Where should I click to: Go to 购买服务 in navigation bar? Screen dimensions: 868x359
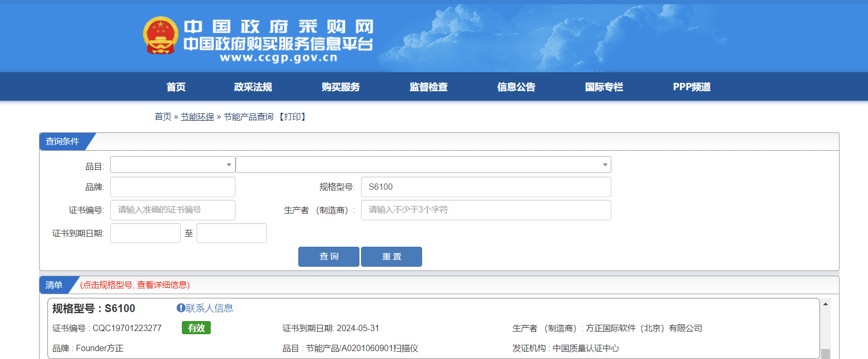pyautogui.click(x=340, y=87)
